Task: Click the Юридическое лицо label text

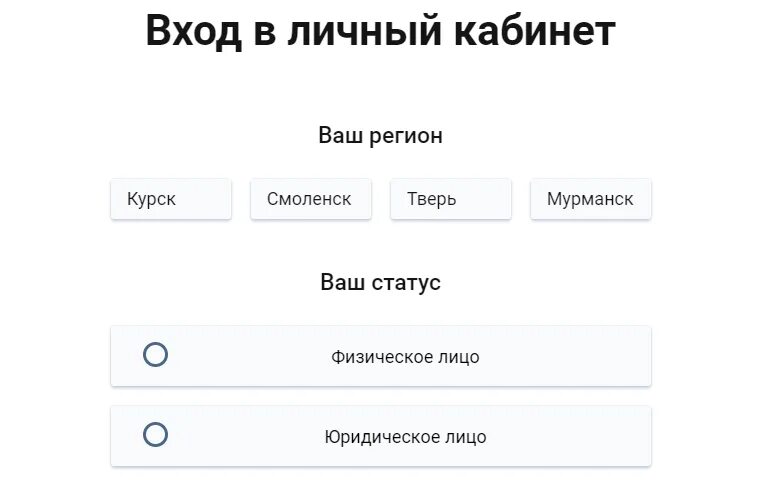Action: click(x=405, y=437)
